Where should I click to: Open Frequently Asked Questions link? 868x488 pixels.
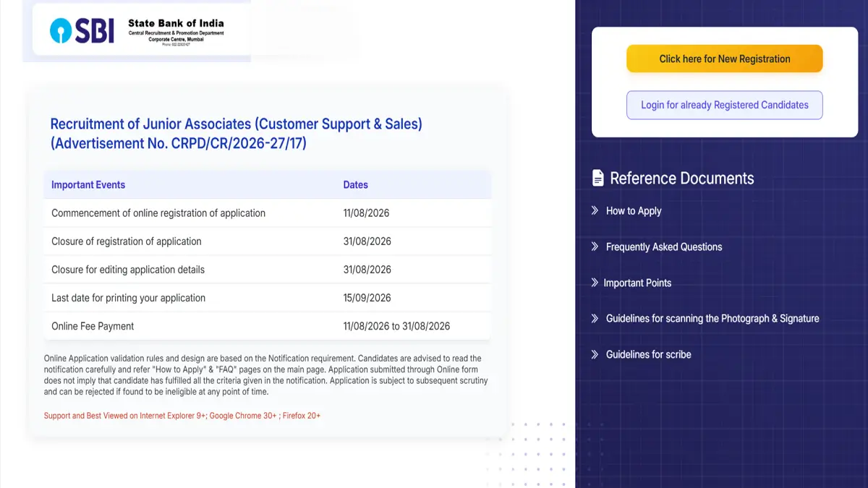(664, 247)
